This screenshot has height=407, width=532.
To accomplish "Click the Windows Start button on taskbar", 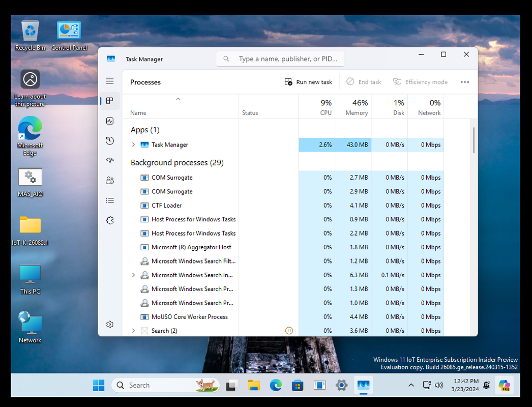I will tap(99, 385).
